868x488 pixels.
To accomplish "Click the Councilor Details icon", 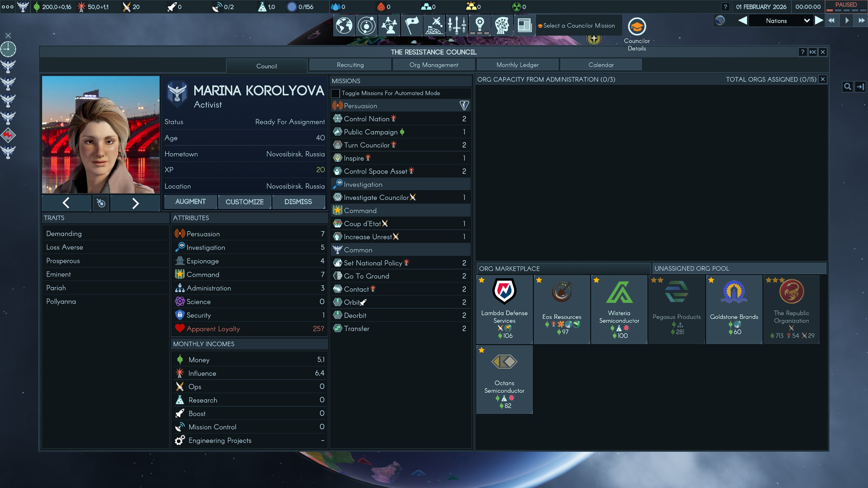I will (637, 27).
